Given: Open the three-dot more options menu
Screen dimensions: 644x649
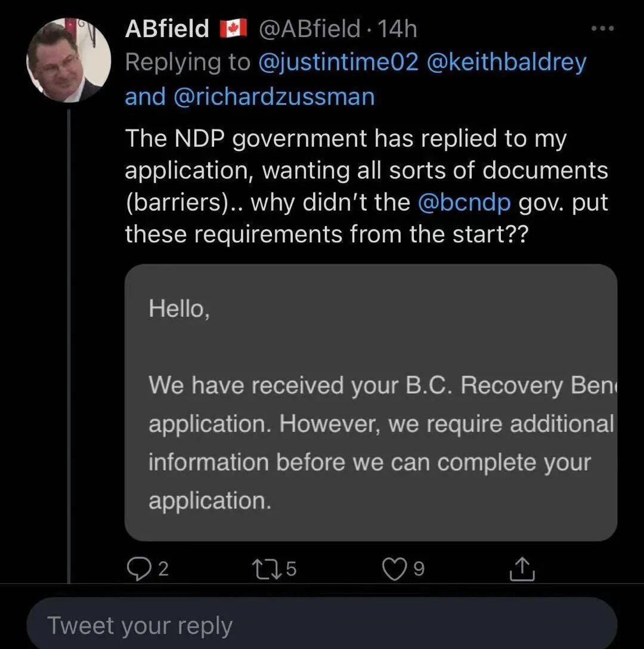Looking at the screenshot, I should coord(602,29).
